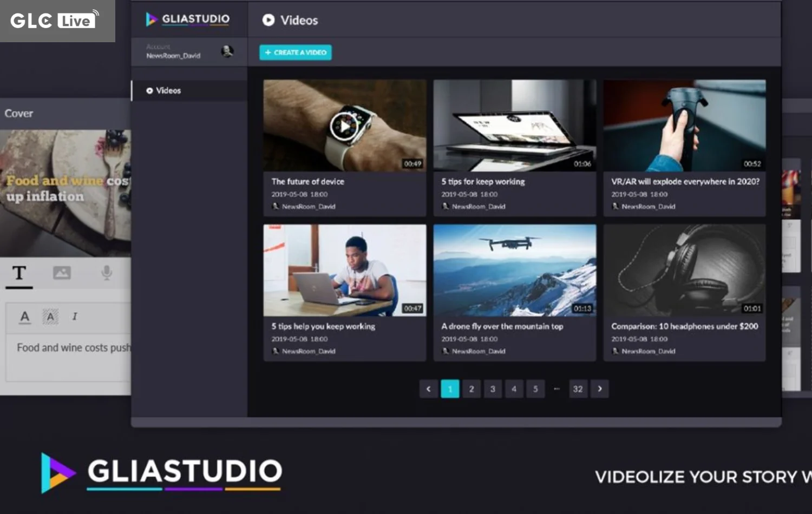The image size is (812, 514).
Task: Click the large GliaStudio logo at bottom
Action: pos(161,472)
